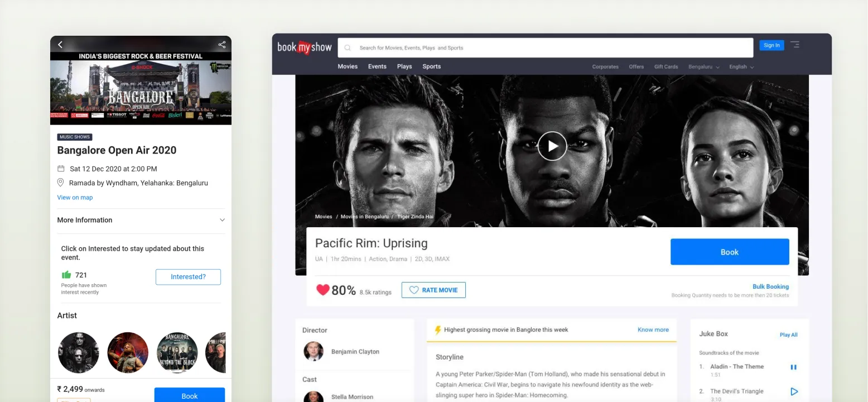Click the BookMyShow logo in the header
Image resolution: width=868 pixels, height=402 pixels.
tap(305, 47)
